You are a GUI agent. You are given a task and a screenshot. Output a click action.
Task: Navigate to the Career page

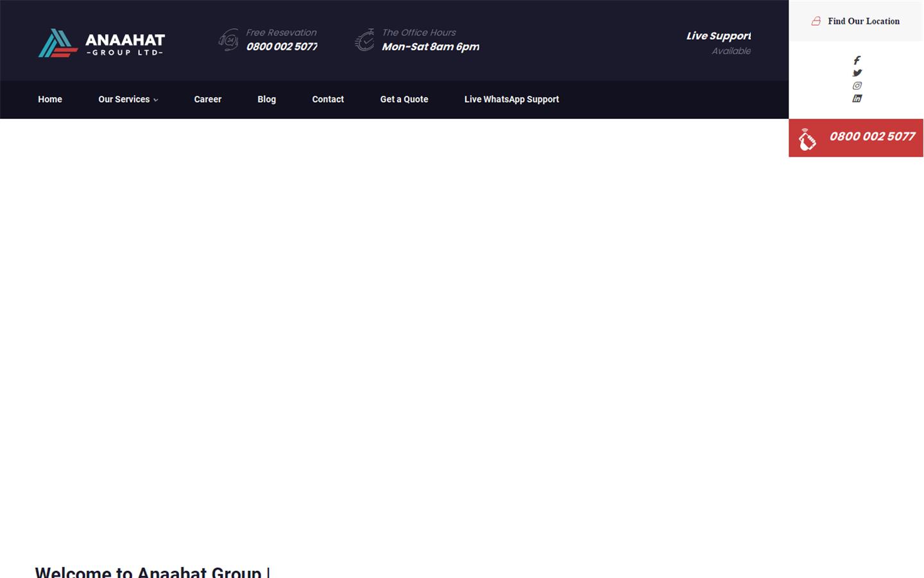point(207,100)
